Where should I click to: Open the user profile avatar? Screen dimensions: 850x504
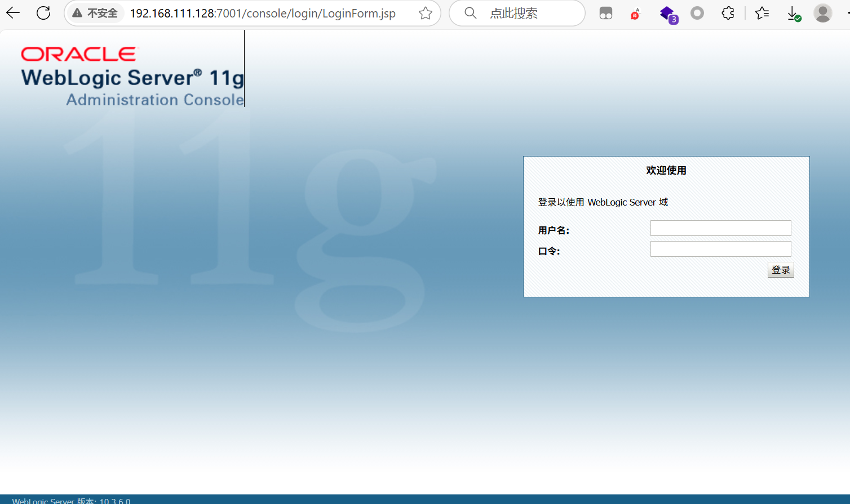coord(823,13)
